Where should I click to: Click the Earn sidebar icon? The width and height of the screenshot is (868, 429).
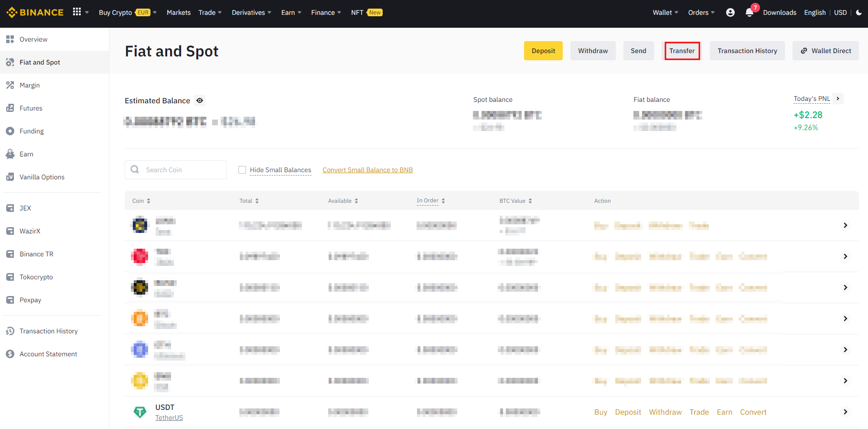point(10,154)
